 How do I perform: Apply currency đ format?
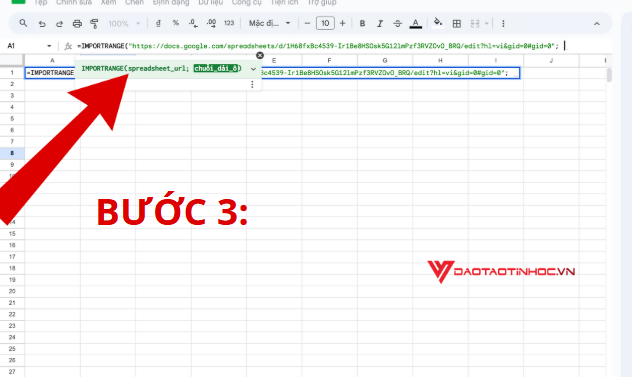[x=158, y=23]
